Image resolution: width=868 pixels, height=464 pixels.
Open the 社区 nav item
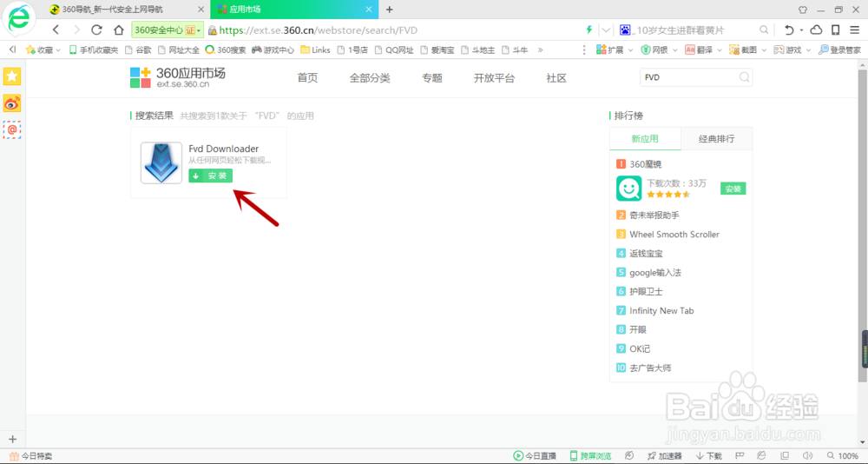(556, 78)
